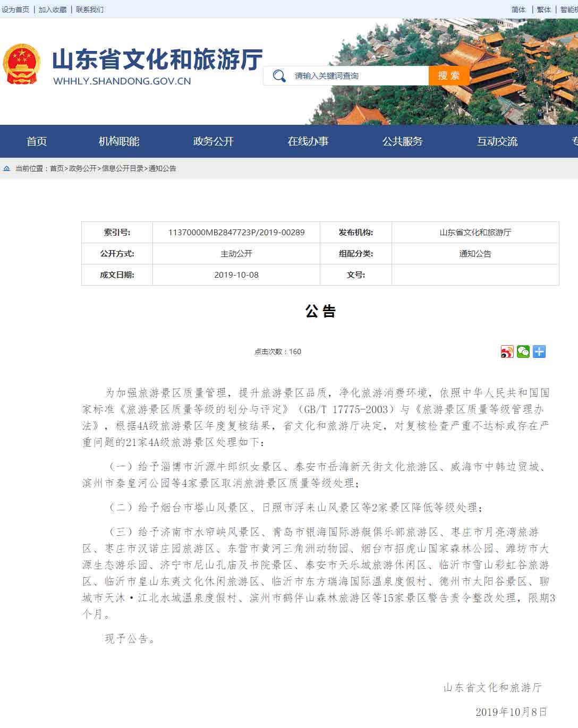
Task: Click the signature date 2019年10月8日
Action: coord(511,712)
